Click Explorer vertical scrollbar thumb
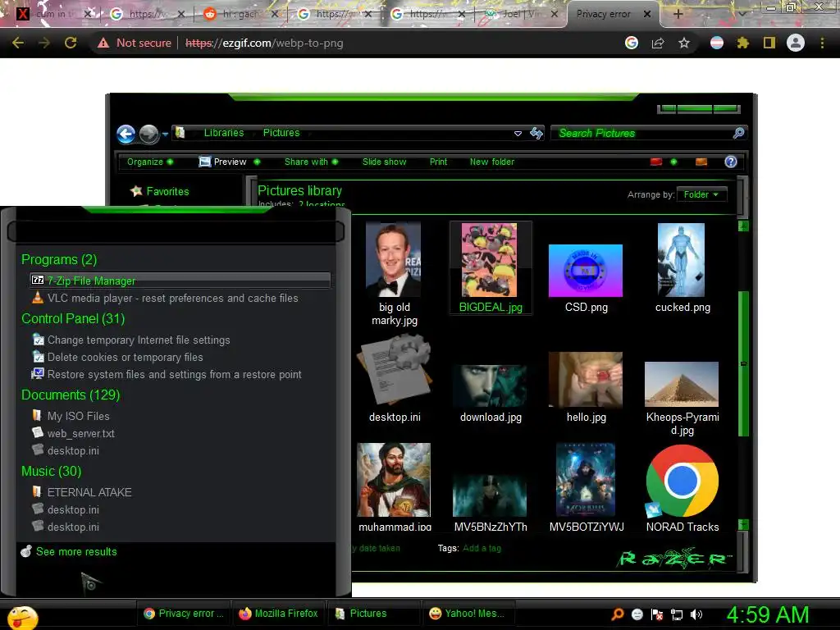840x630 pixels. (x=743, y=363)
